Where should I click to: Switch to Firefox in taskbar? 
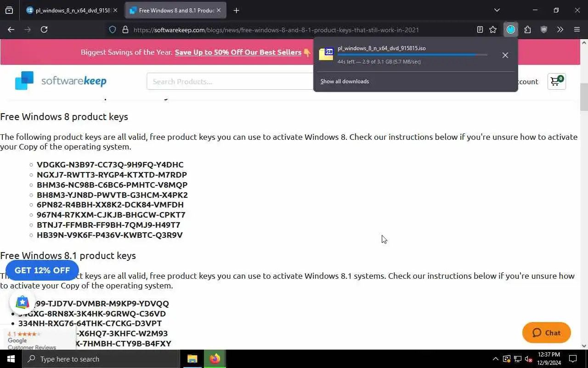click(x=215, y=359)
